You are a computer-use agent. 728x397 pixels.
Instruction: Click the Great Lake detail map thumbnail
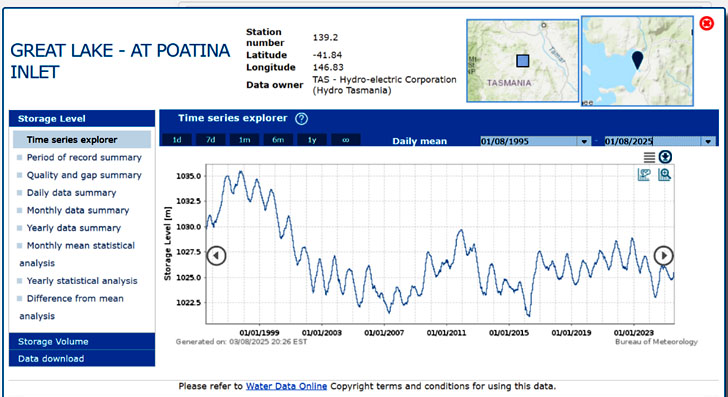637,61
